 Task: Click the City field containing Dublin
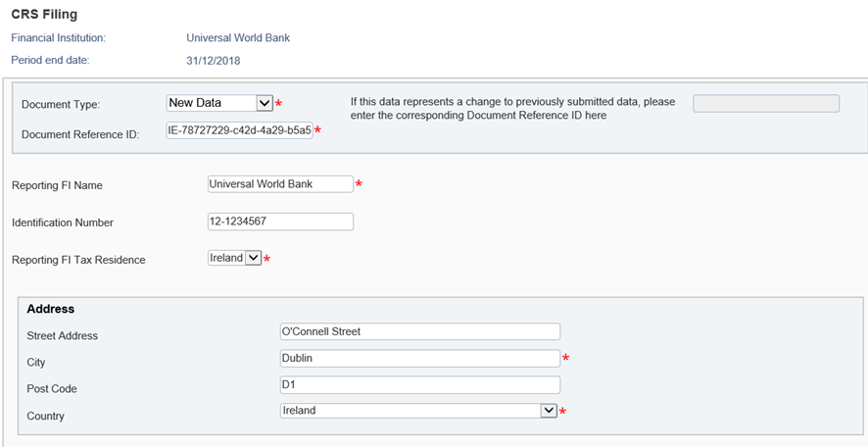(x=419, y=359)
